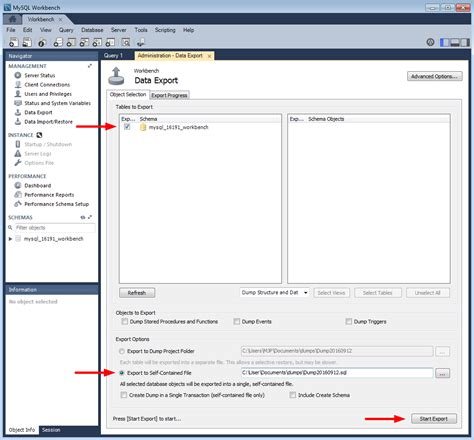The width and height of the screenshot is (474, 440).
Task: Switch to the Session tab in Information panel
Action: pos(51,430)
